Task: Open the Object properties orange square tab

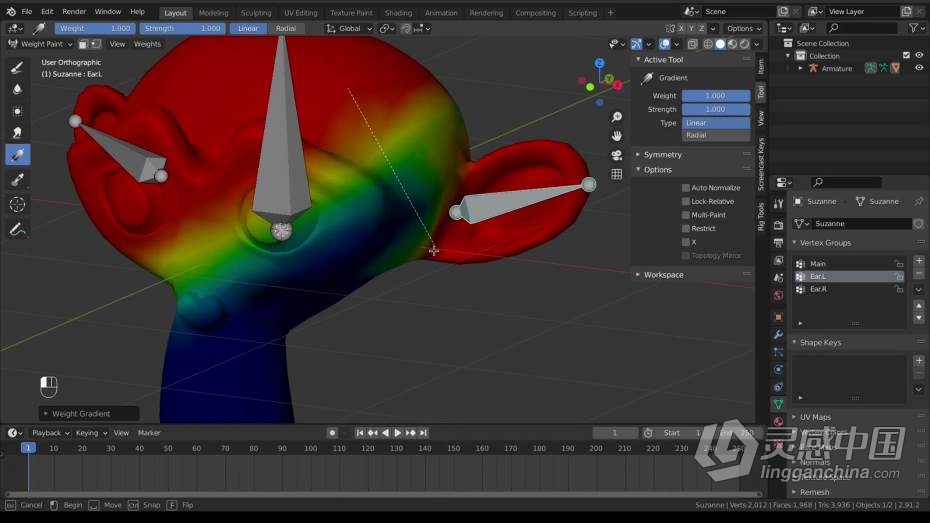Action: (778, 317)
